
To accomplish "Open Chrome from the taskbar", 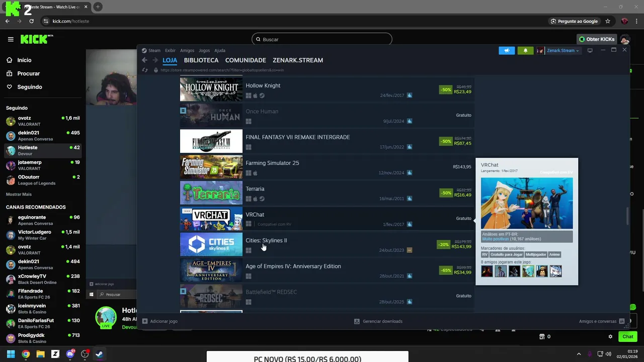I will pyautogui.click(x=26, y=354).
